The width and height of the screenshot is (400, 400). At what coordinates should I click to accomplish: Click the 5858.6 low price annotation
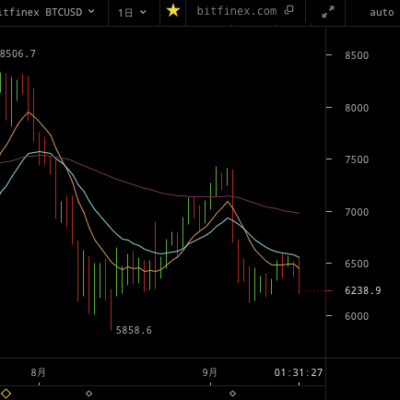point(134,330)
